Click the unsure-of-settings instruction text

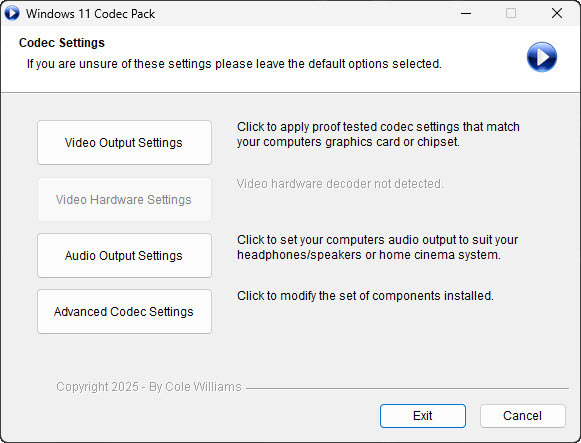tap(234, 64)
